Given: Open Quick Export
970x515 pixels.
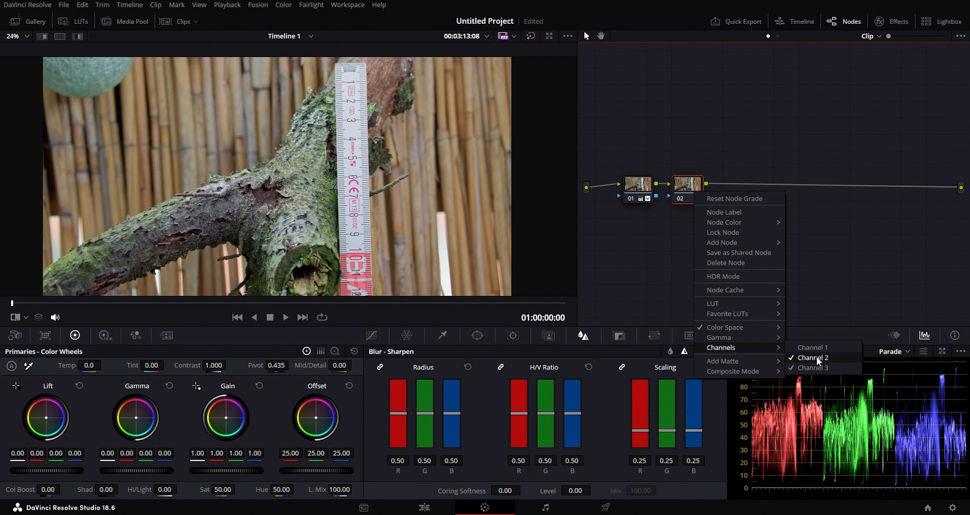Looking at the screenshot, I should coord(736,21).
